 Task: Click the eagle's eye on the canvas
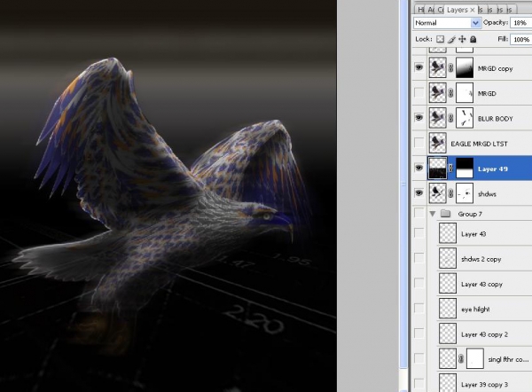click(267, 216)
